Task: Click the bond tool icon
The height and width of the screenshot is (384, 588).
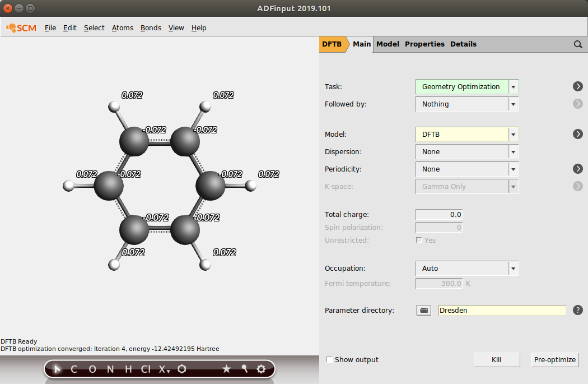Action: 245,369
